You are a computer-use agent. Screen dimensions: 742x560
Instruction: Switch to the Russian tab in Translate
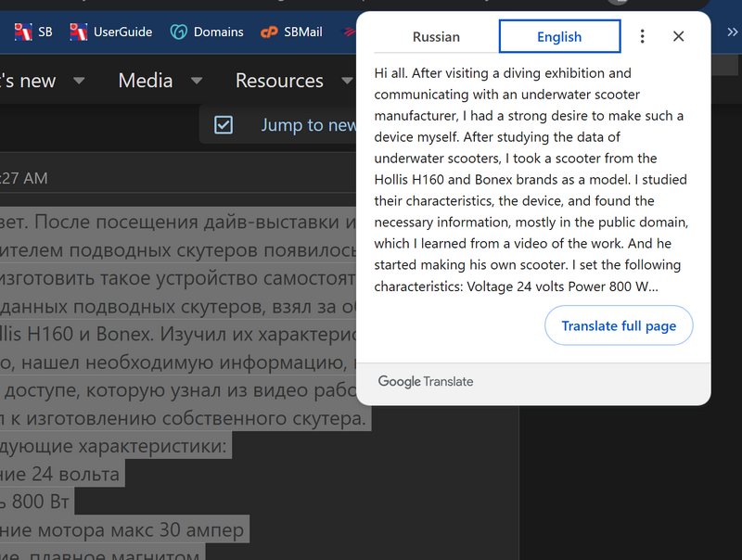coord(436,36)
